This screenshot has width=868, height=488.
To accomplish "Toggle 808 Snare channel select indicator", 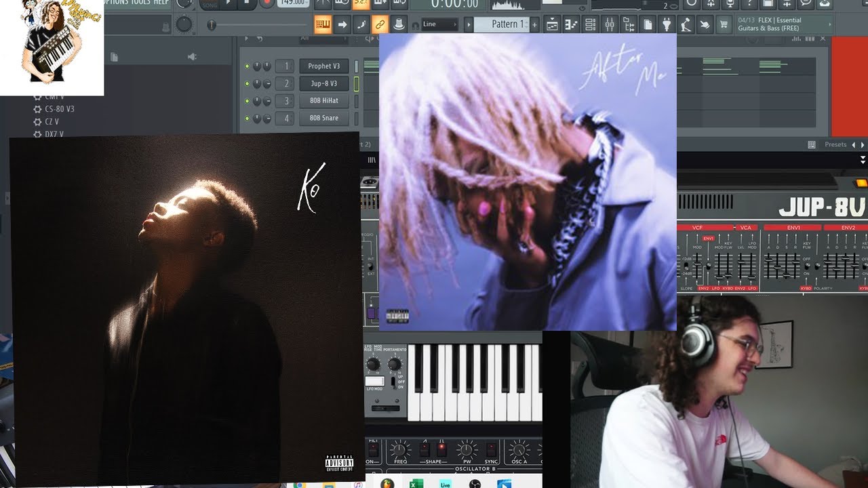I will click(x=356, y=118).
